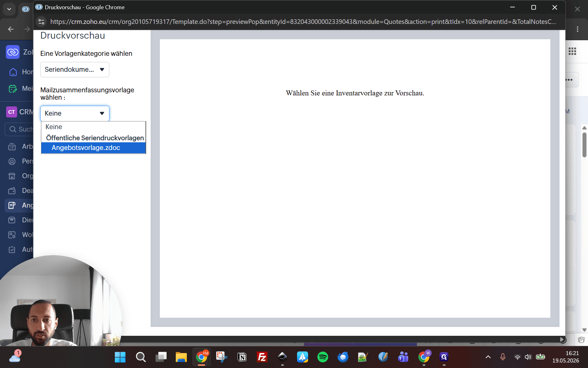588x368 pixels.
Task: Open the apps grid icon behind popup
Action: (572, 52)
